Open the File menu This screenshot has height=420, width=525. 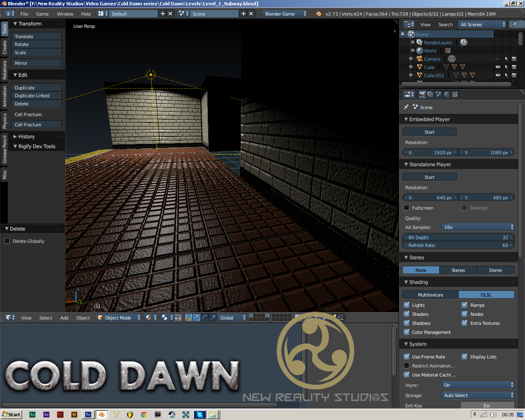click(24, 14)
